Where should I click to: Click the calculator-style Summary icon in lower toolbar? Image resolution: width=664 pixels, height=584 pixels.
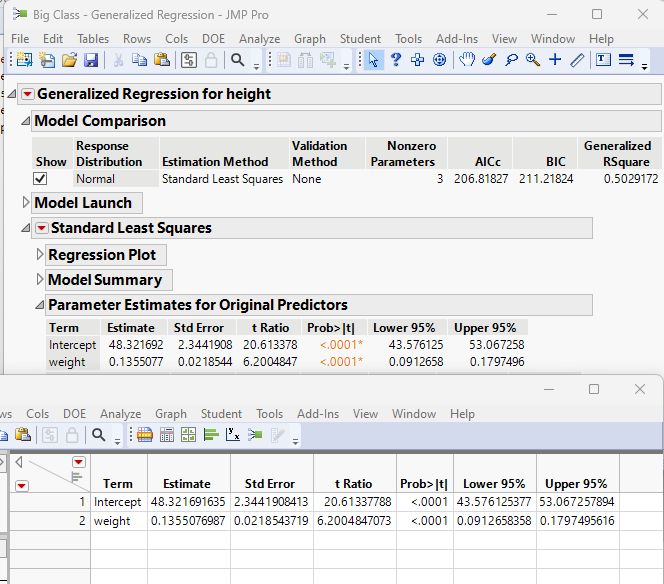[167, 435]
